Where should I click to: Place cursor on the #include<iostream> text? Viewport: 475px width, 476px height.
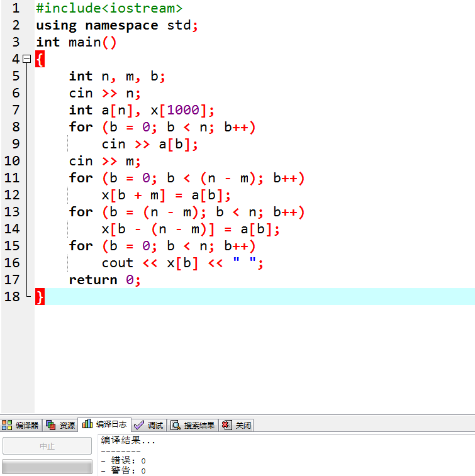[x=109, y=8]
